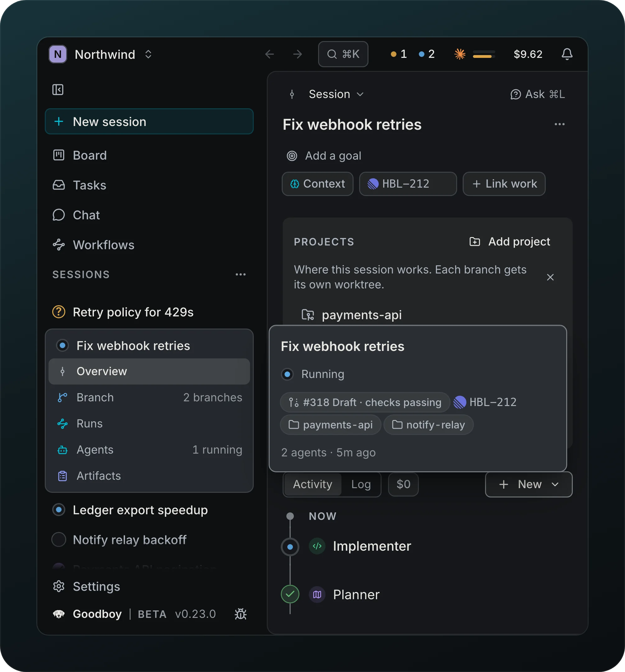Click the Goodboy dog logo

[58, 614]
